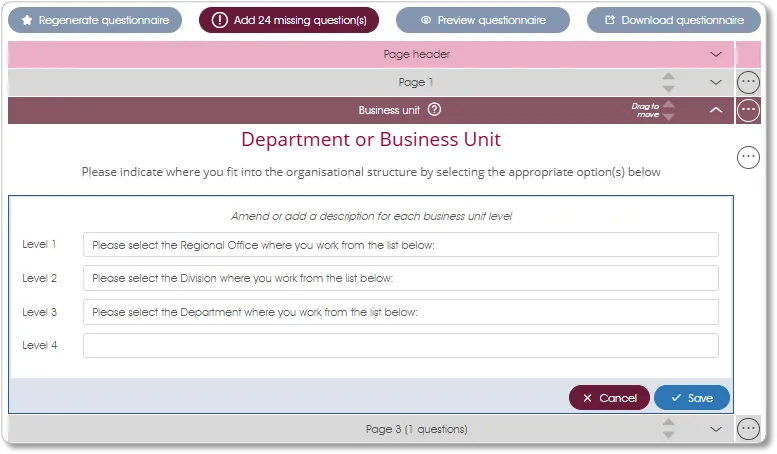This screenshot has width=777, height=454.
Task: Expand the Page header section
Action: click(x=716, y=55)
